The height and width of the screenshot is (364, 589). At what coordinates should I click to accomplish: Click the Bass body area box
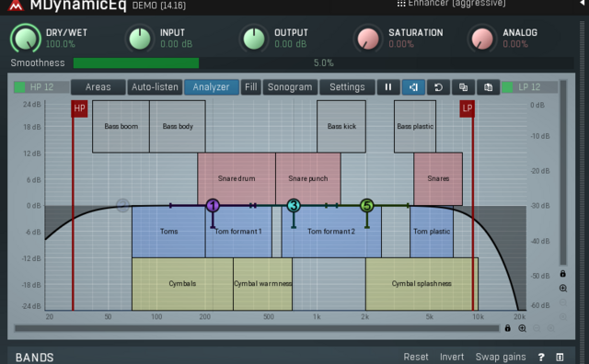[178, 127]
